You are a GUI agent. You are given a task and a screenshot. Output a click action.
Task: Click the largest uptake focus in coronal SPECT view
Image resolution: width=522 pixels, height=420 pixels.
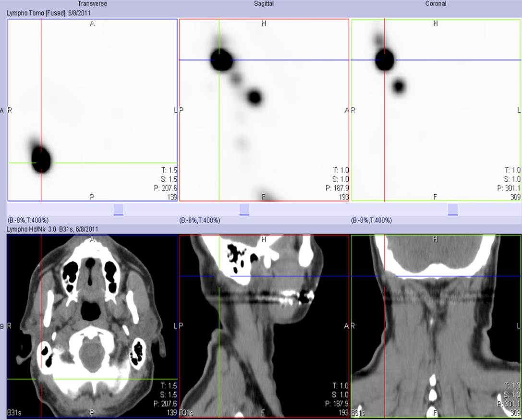pyautogui.click(x=385, y=60)
